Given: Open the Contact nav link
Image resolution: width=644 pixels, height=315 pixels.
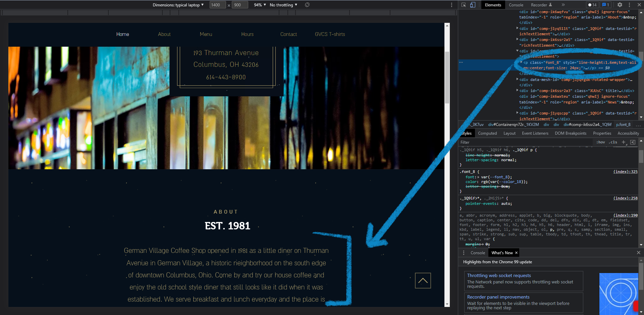Looking at the screenshot, I should click(288, 34).
